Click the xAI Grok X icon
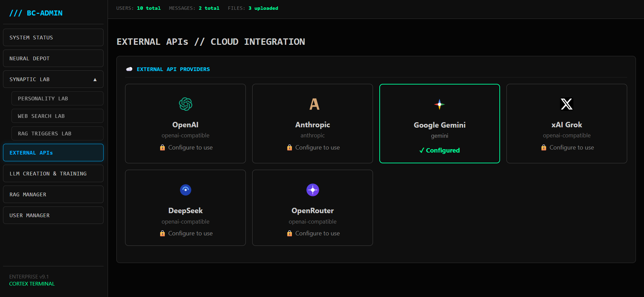Screen dimensions: 644x297 [x=566, y=104]
